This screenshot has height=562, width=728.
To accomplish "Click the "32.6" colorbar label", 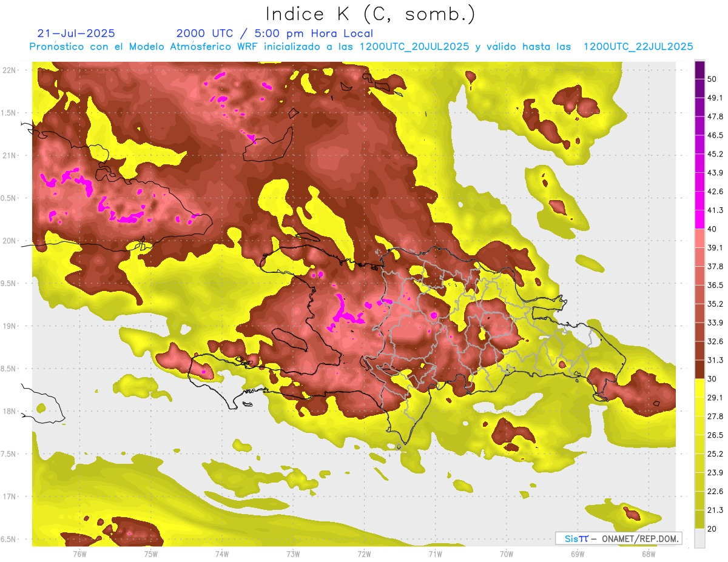I will 715,341.
